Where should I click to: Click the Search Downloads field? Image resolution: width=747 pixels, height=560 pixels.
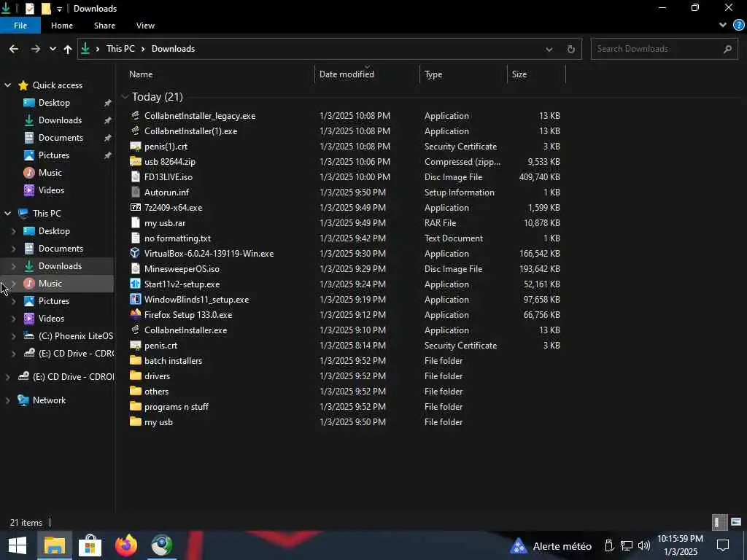click(x=664, y=49)
